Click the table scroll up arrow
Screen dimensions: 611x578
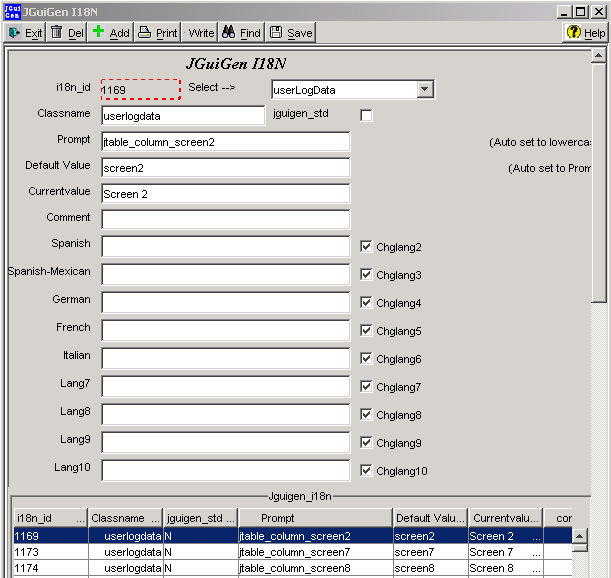(x=579, y=536)
